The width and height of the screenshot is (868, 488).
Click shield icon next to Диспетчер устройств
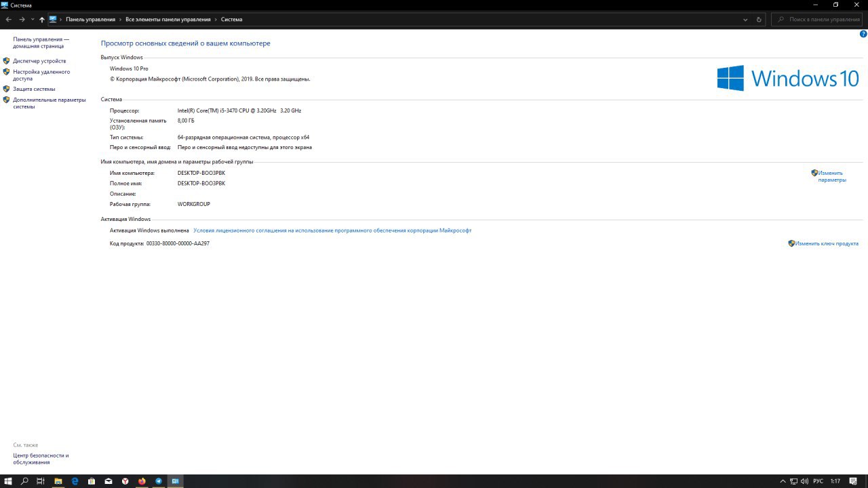tap(6, 61)
